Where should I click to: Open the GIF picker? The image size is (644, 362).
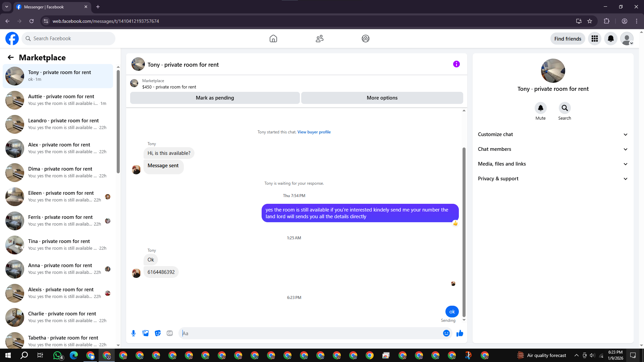coord(170,333)
